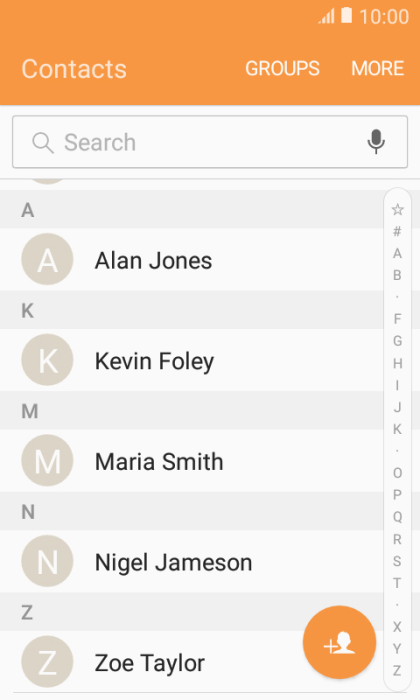Open the MORE menu

[x=378, y=69]
